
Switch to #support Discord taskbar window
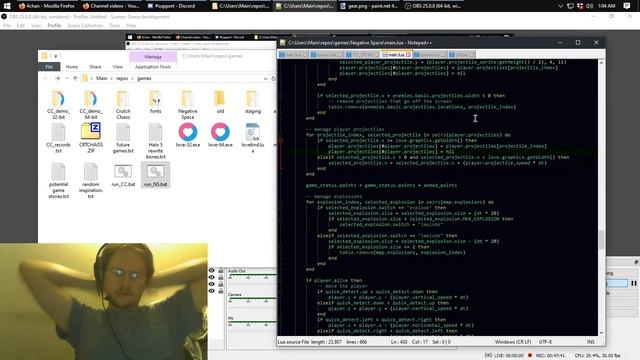tap(175, 6)
